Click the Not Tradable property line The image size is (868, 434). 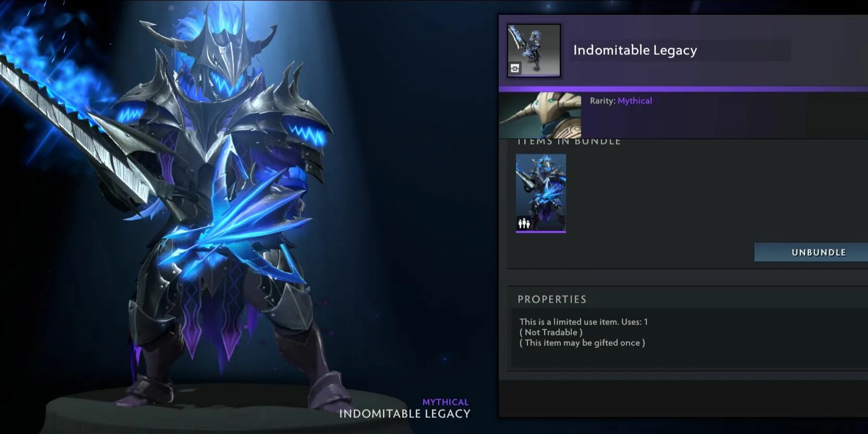click(x=551, y=332)
